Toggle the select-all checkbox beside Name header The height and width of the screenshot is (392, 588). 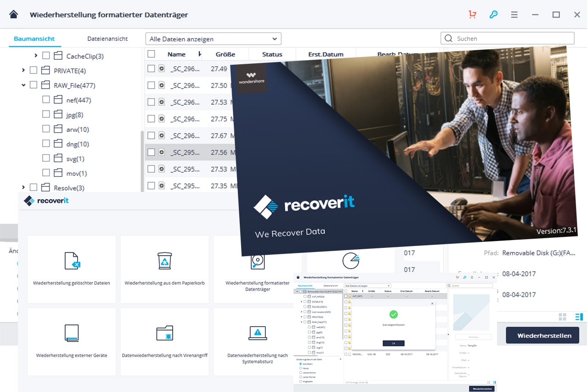click(151, 54)
